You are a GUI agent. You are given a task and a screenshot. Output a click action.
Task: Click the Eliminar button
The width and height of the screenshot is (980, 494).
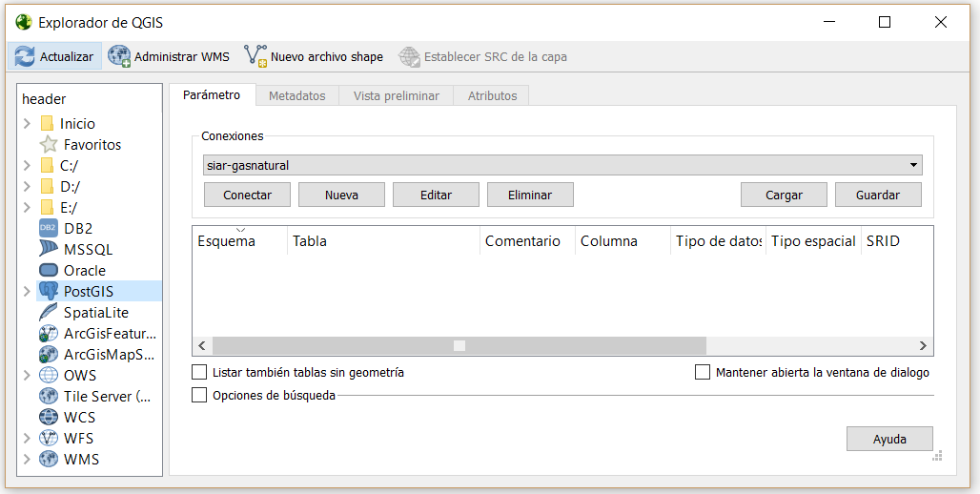[x=531, y=196]
